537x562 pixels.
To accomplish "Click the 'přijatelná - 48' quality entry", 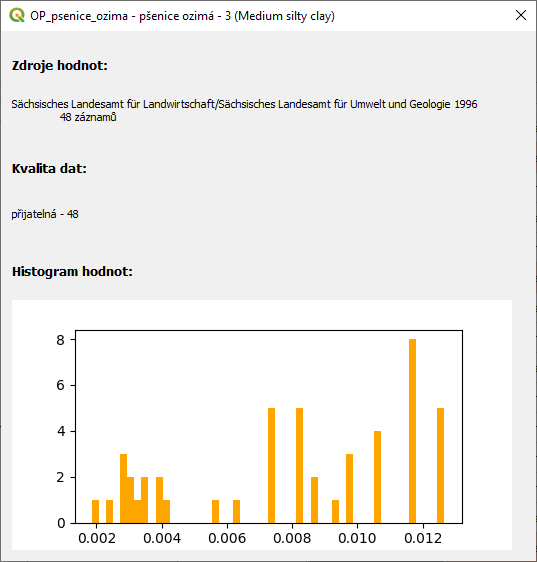I will [45, 214].
